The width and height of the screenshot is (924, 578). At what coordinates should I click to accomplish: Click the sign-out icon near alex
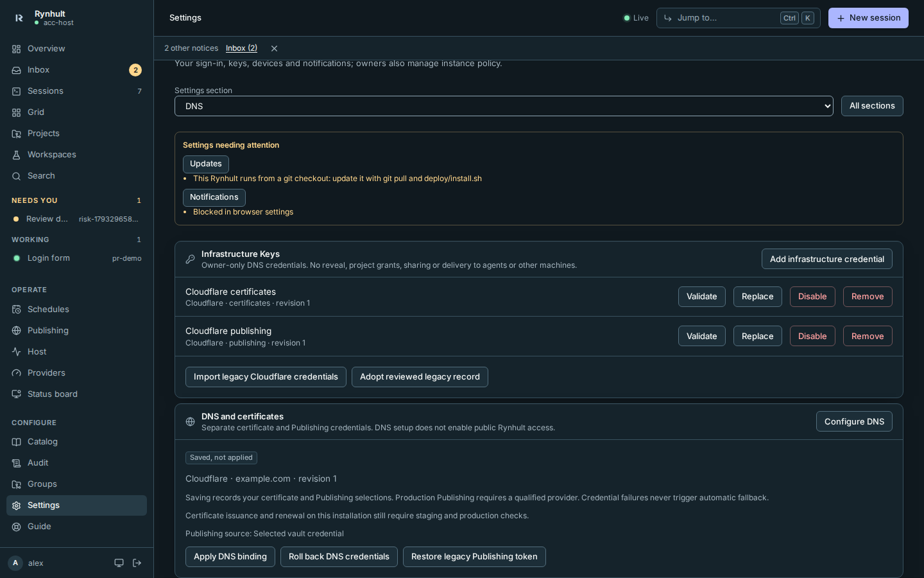137,563
